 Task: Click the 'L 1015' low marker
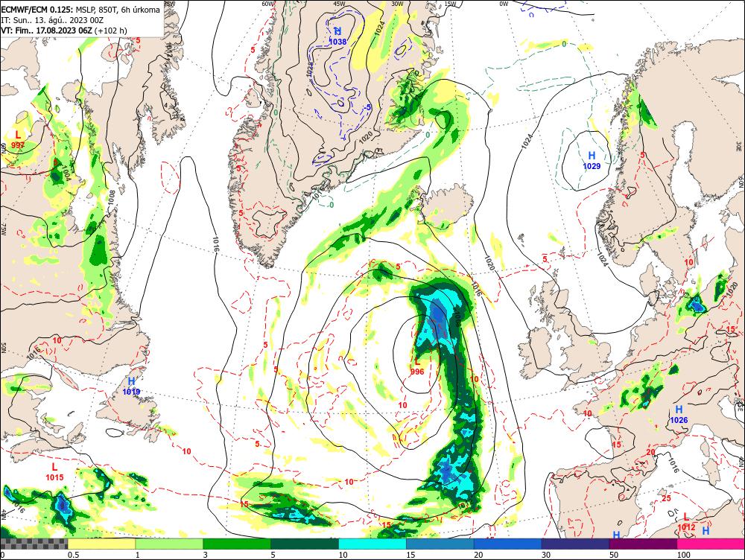54,472
